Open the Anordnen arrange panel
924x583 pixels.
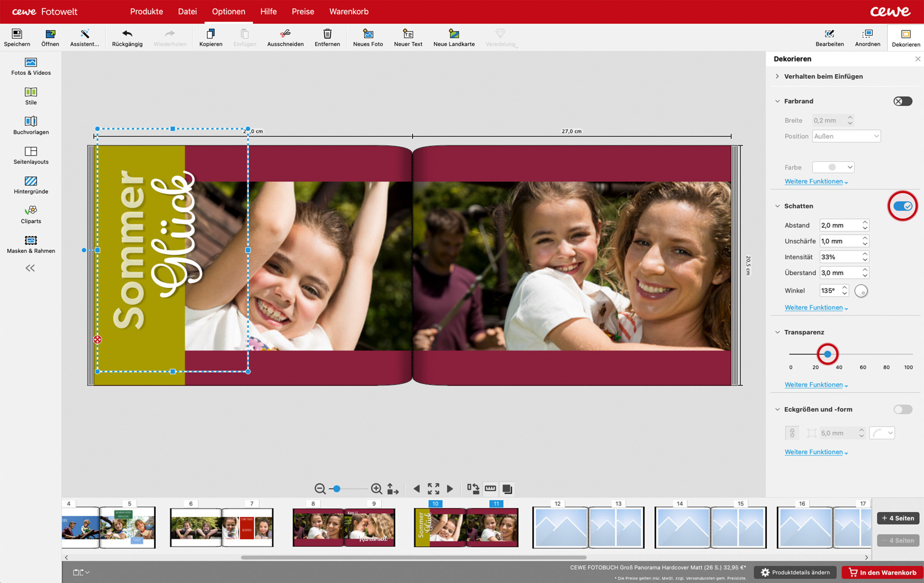[867, 38]
